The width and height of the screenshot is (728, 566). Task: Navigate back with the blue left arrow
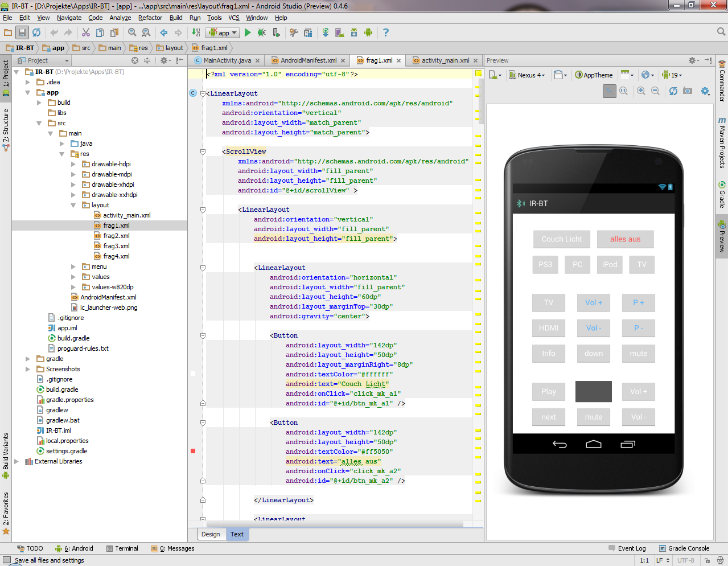(x=164, y=32)
